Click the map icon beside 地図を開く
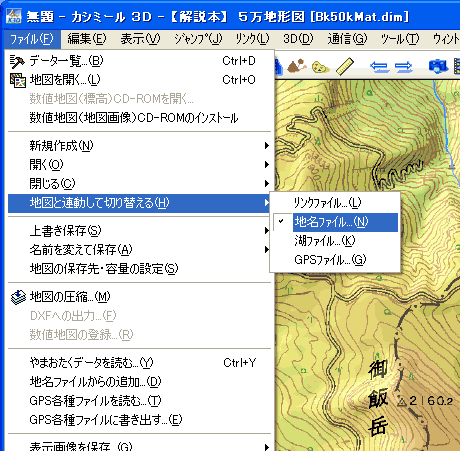Image resolution: width=460 pixels, height=451 pixels. [x=18, y=80]
